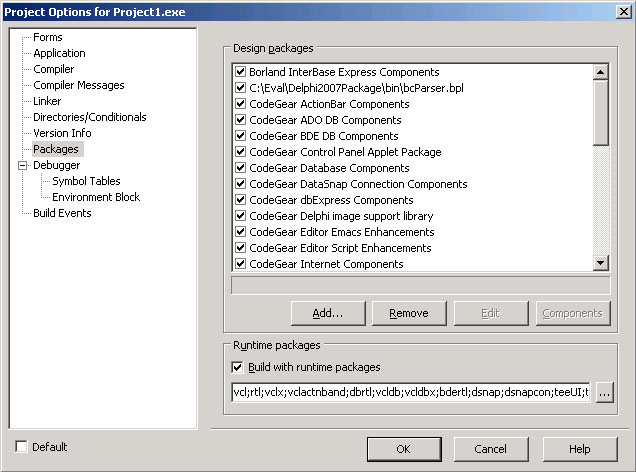Viewport: 636px width, 472px height.
Task: Select Compiler Messages in the tree
Action: [78, 85]
